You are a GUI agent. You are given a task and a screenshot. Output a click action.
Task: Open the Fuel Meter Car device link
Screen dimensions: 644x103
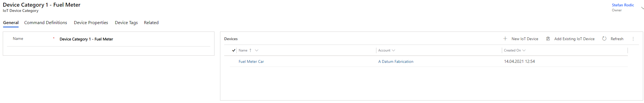251,61
